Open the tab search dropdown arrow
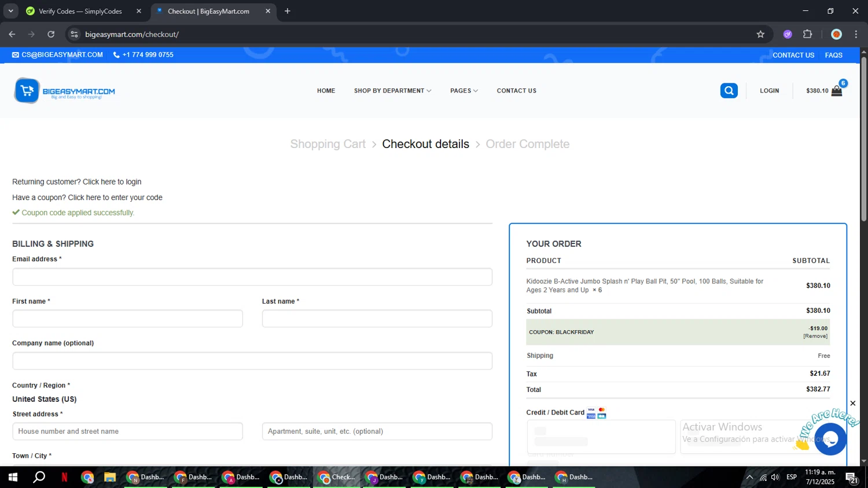Viewport: 868px width, 488px height. pyautogui.click(x=10, y=11)
